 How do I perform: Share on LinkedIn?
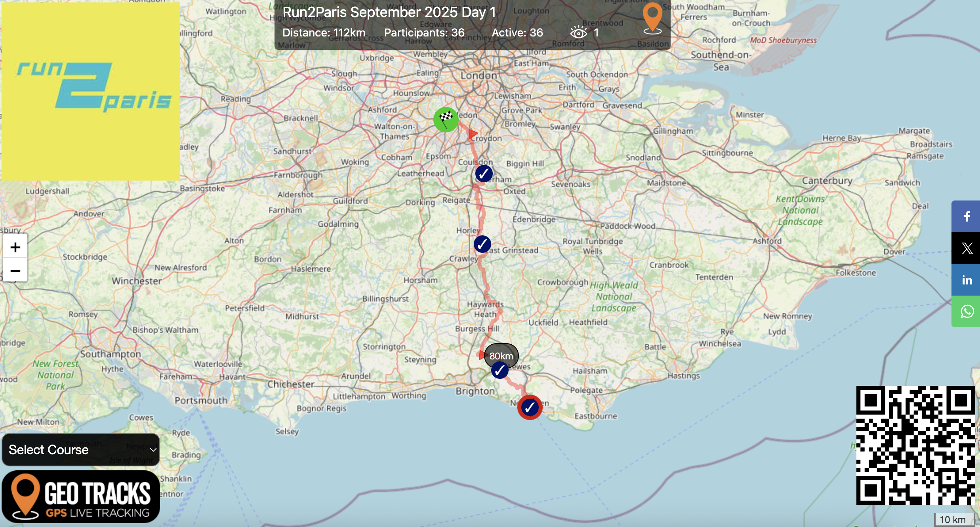966,280
